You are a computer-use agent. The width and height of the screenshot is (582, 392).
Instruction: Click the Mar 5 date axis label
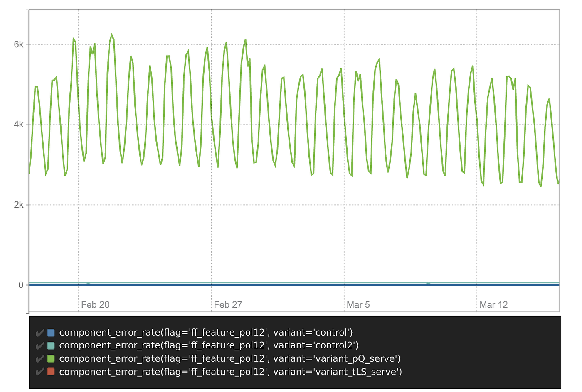358,305
